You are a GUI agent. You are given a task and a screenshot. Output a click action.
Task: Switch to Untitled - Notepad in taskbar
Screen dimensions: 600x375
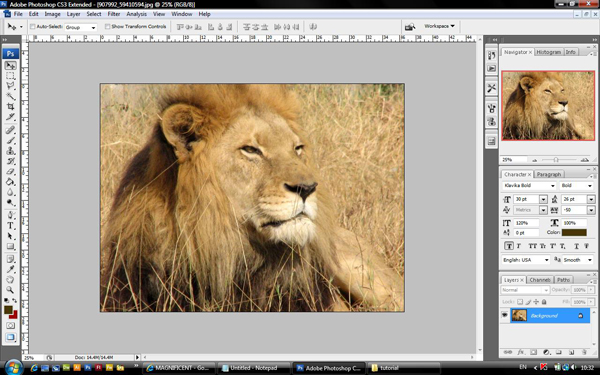[x=254, y=368]
